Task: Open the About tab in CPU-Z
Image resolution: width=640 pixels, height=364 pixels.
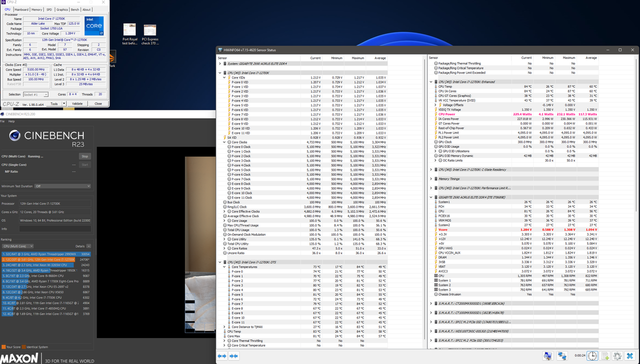Action: coord(87,9)
